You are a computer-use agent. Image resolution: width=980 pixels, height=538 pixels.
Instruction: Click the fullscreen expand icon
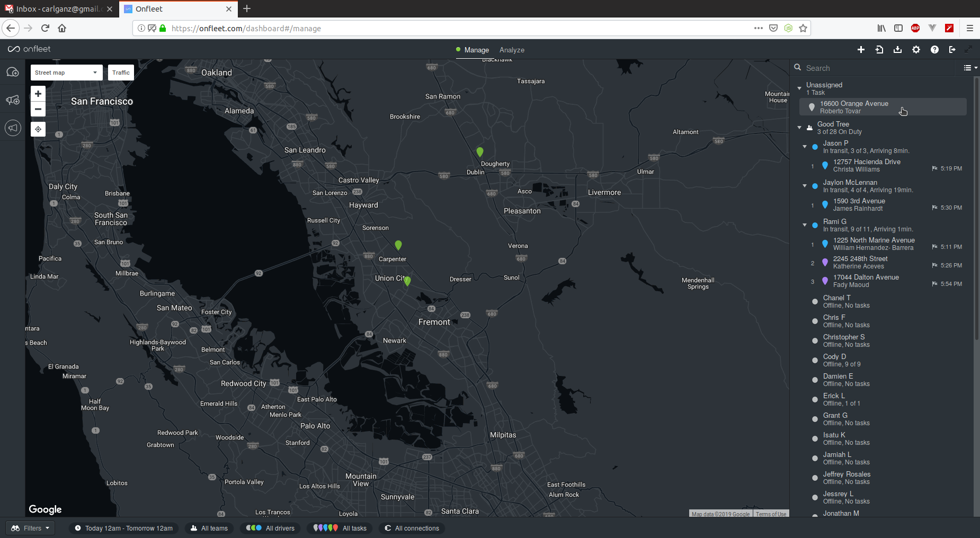(x=968, y=50)
